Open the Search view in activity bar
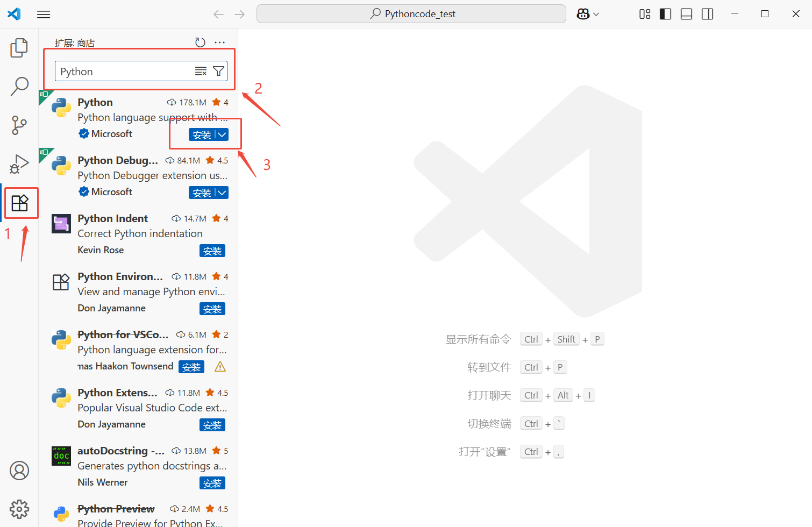The image size is (812, 527). [x=19, y=86]
